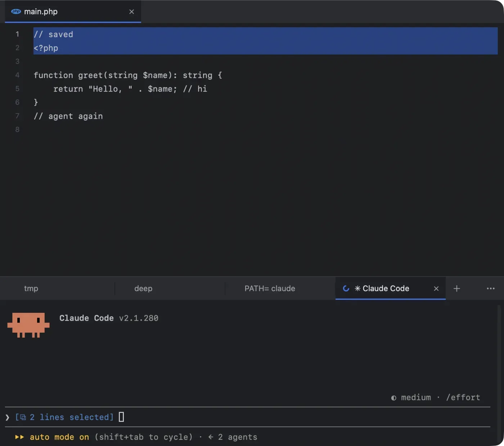504x446 pixels.
Task: Select the PATH= claude terminal tab
Action: point(270,288)
